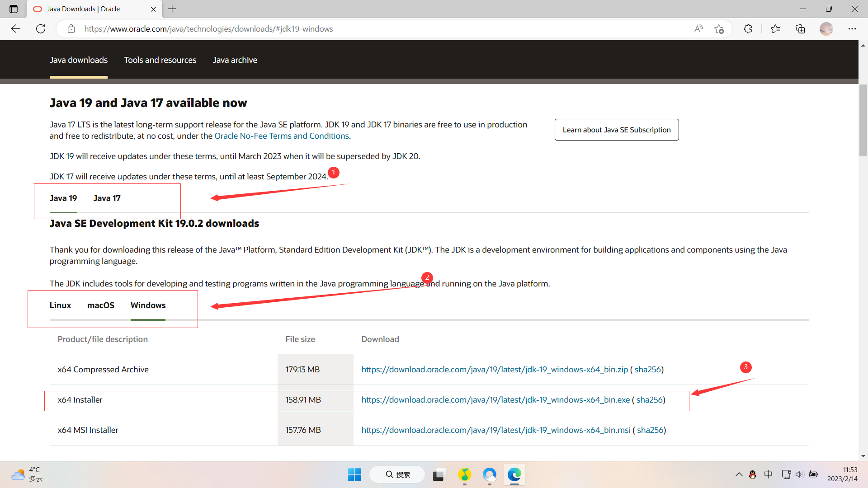Add page to favorites star
Image resolution: width=868 pixels, height=488 pixels.
[719, 29]
